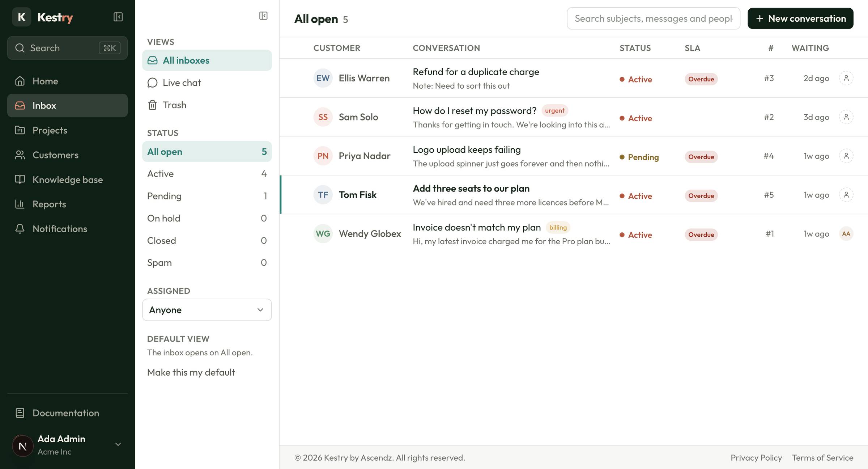Click the magnifier icon in sidebar search

20,48
